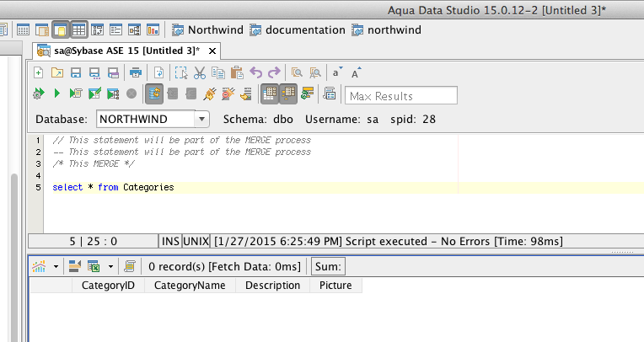Save the script with the Save icon
The width and height of the screenshot is (644, 342).
pyautogui.click(x=76, y=72)
